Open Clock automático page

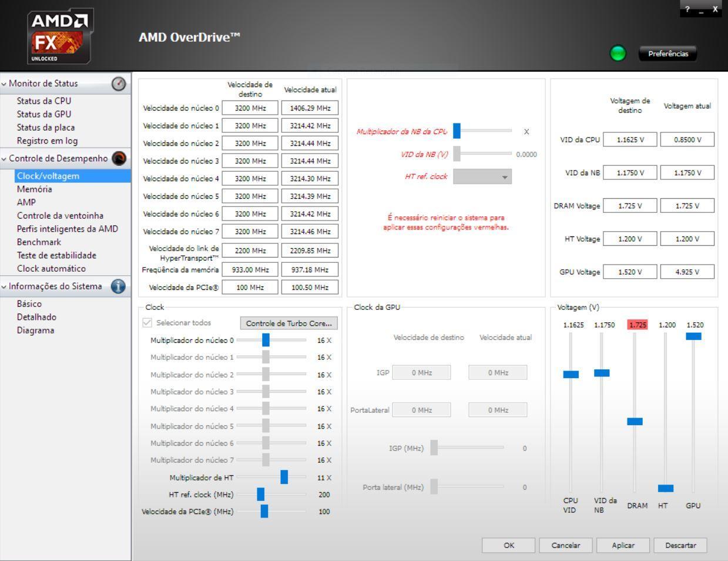[51, 269]
